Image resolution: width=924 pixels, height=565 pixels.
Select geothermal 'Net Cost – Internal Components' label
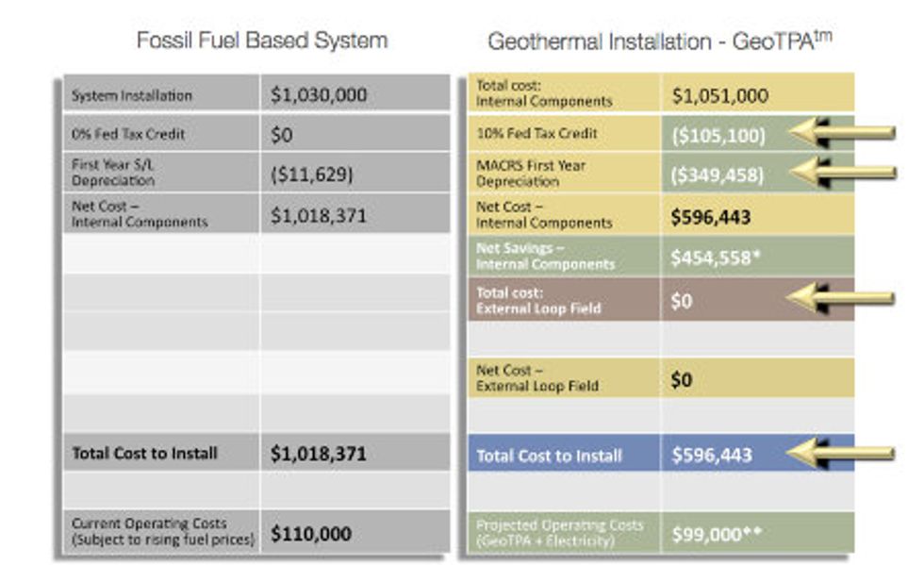pyautogui.click(x=545, y=215)
